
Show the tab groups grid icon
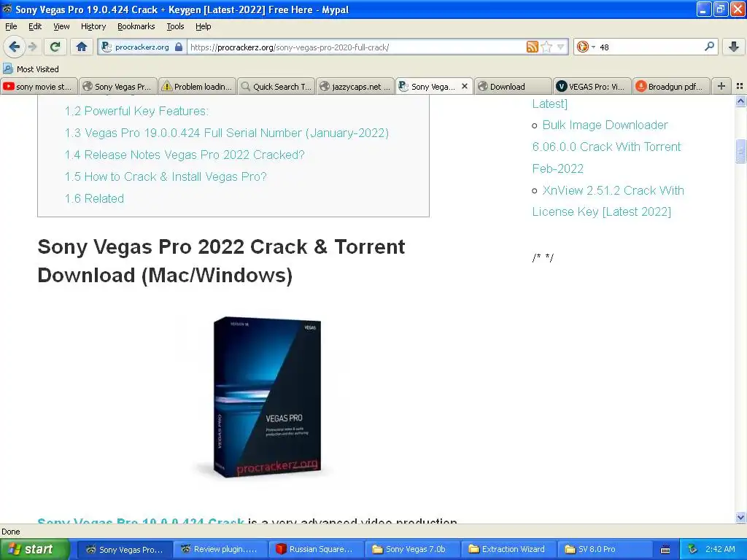coord(740,86)
